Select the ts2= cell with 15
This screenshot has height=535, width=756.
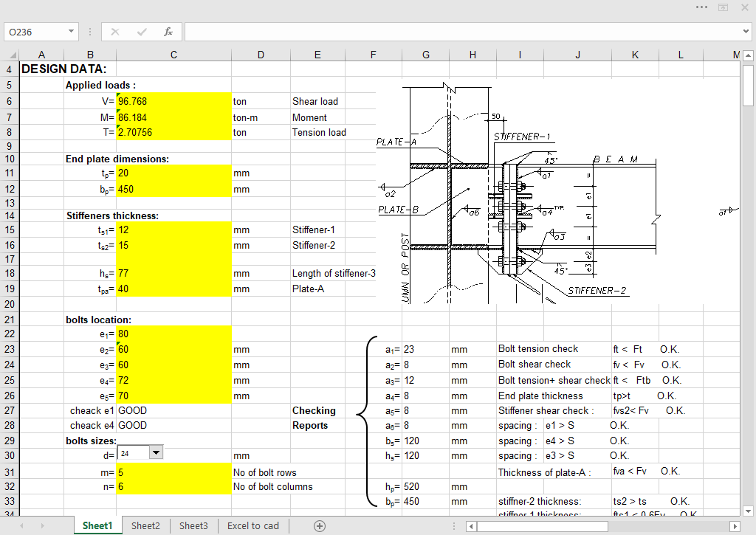point(173,245)
